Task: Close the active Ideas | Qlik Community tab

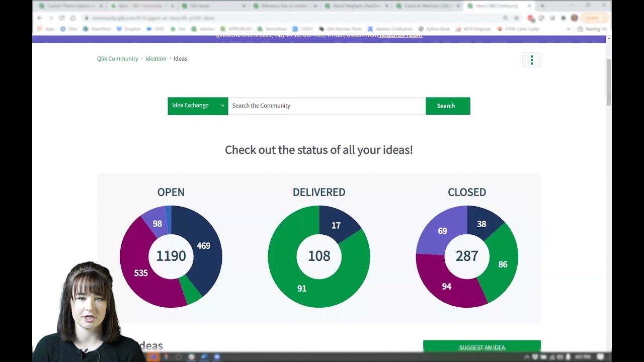Action: pos(529,6)
